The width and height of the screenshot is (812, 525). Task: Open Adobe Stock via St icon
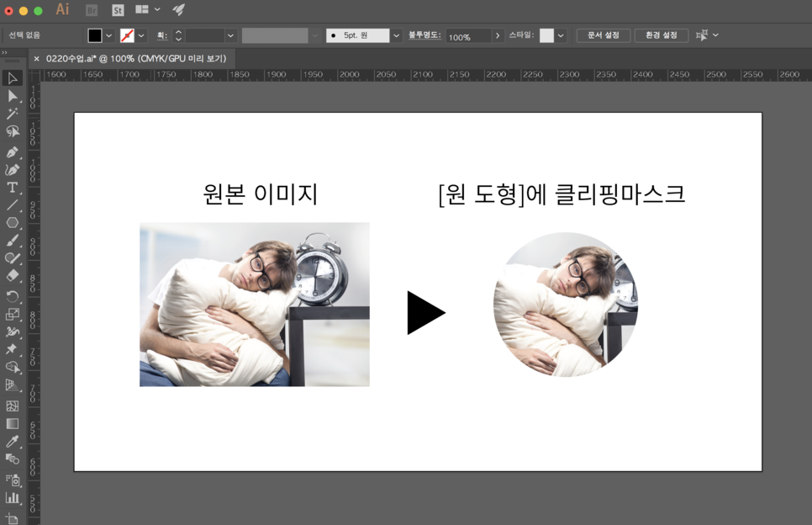tap(118, 10)
